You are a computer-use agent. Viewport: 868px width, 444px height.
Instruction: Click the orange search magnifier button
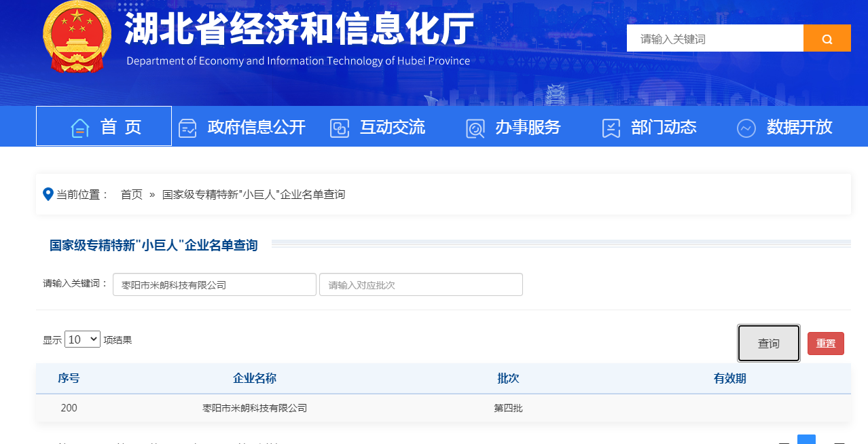827,39
